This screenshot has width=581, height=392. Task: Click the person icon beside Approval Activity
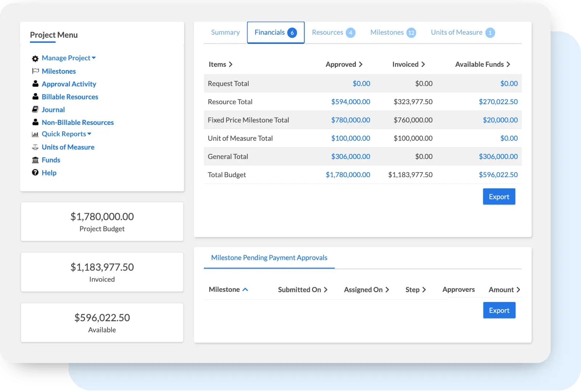coord(35,84)
